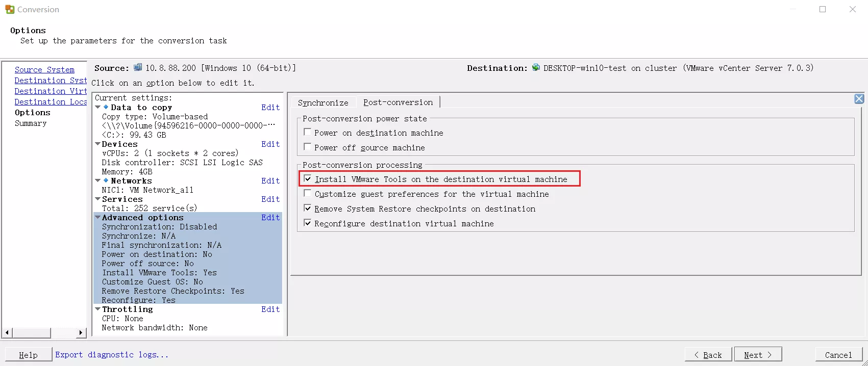Click the destination vCenter server icon
Viewport: 868px width, 366px height.
coord(536,67)
